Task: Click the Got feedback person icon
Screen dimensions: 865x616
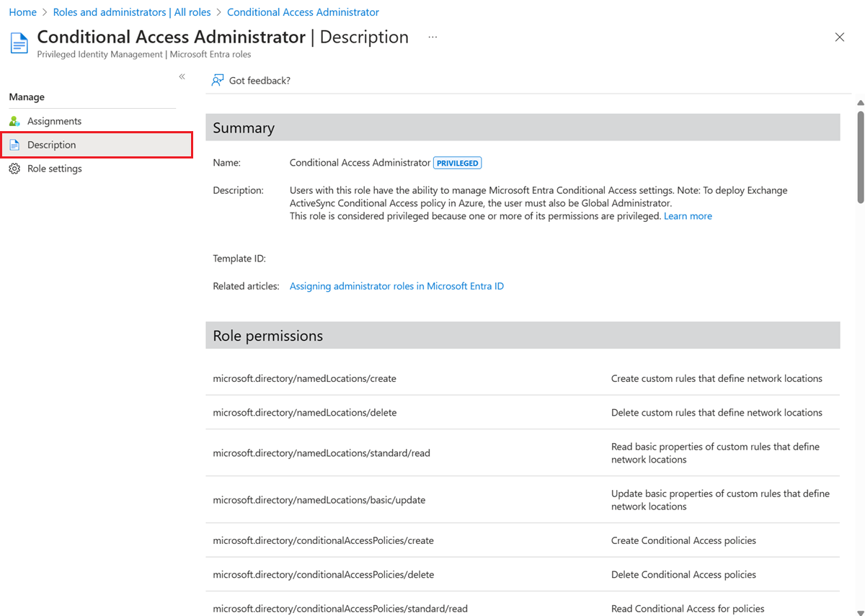Action: [217, 81]
